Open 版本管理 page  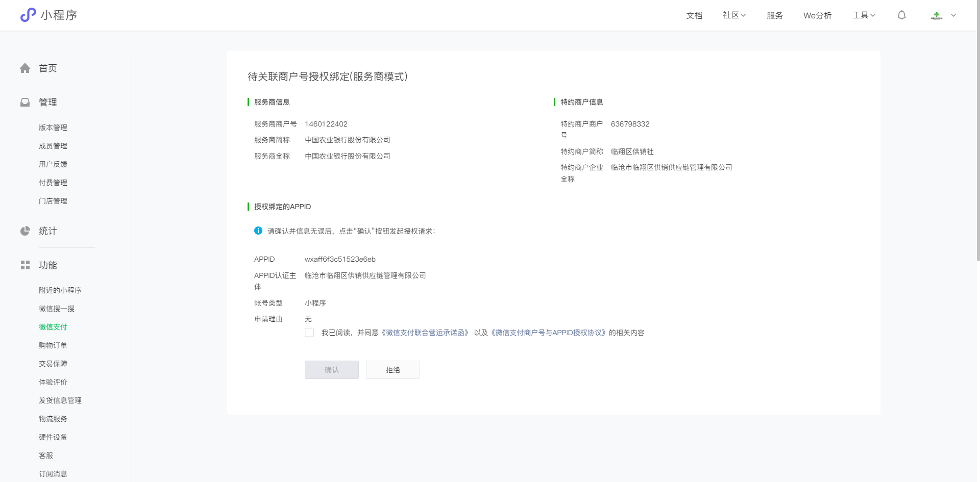pos(53,128)
